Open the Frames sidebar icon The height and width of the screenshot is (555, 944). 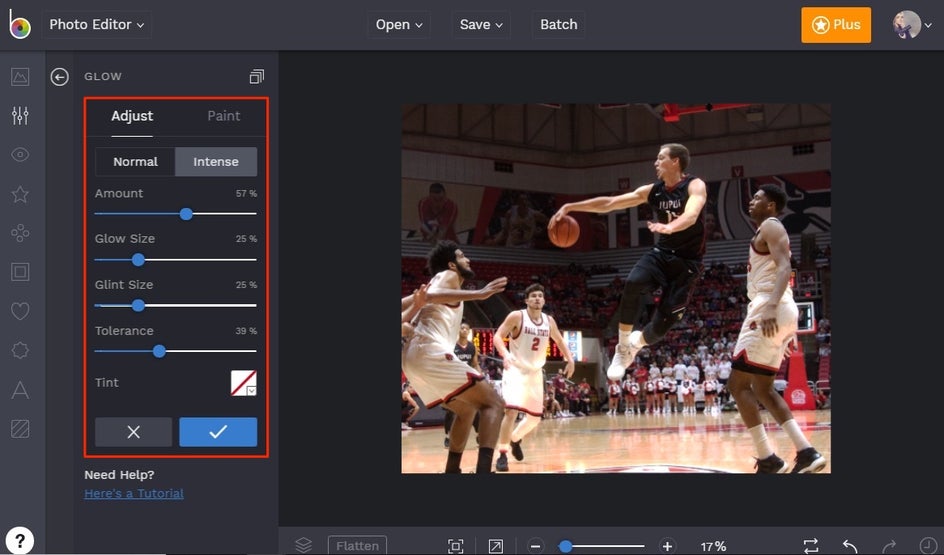point(20,272)
